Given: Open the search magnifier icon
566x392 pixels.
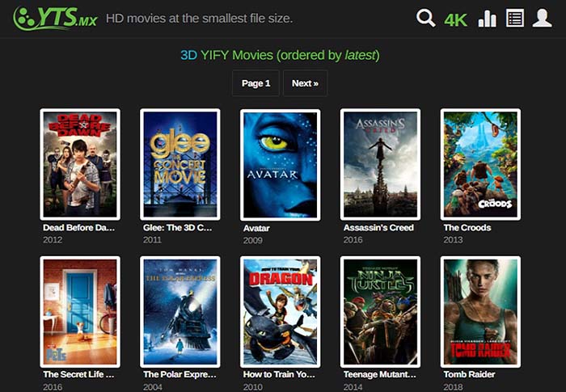Looking at the screenshot, I should click(x=425, y=18).
